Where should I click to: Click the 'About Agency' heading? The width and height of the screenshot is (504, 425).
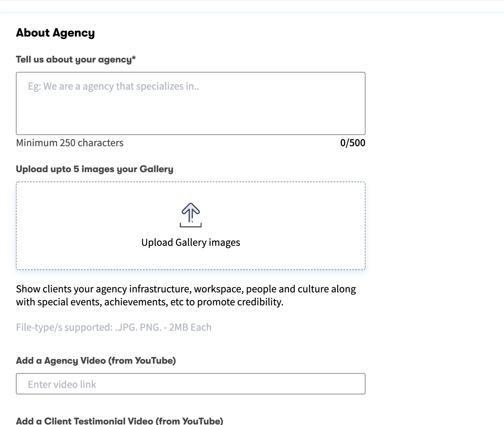point(55,33)
